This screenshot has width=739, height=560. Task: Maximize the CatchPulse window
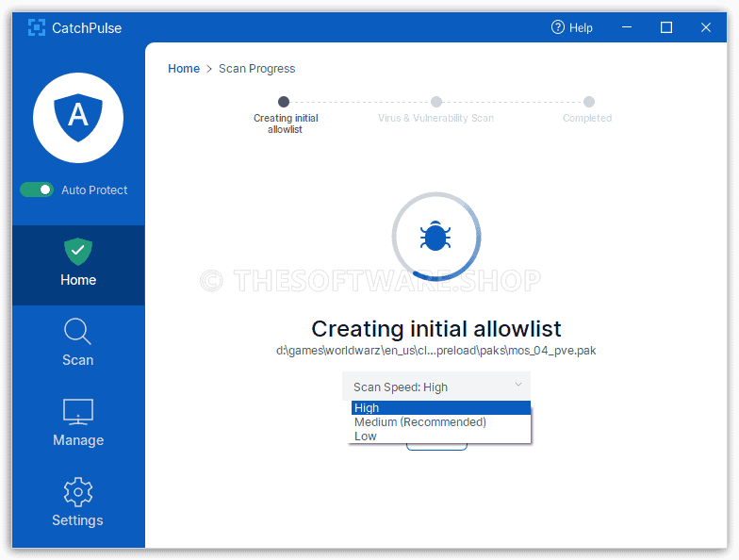click(x=666, y=27)
